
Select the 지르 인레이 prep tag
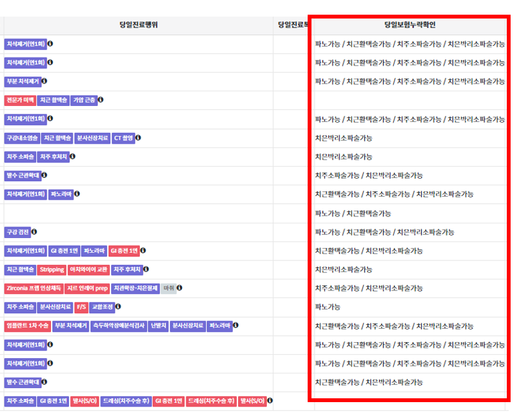click(88, 289)
